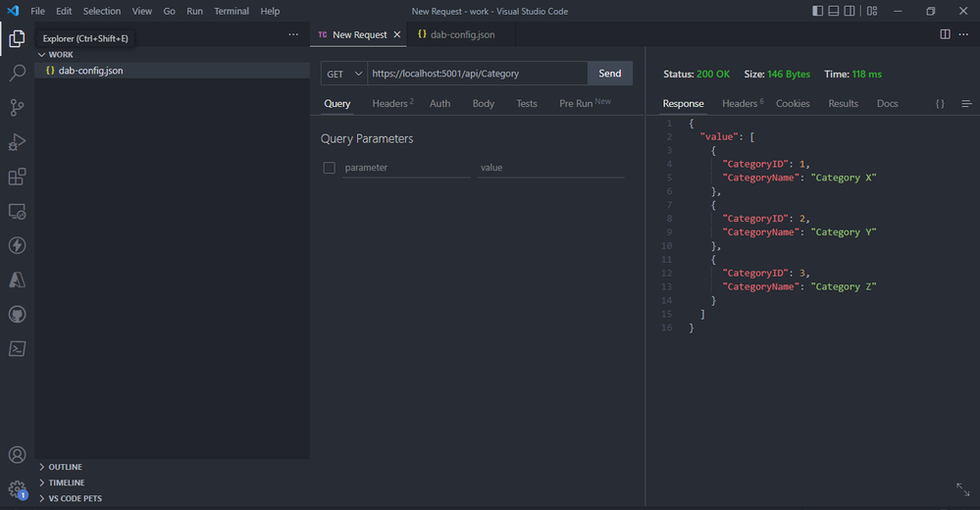Open the Run and Debug view
This screenshot has width=980, height=510.
(17, 142)
